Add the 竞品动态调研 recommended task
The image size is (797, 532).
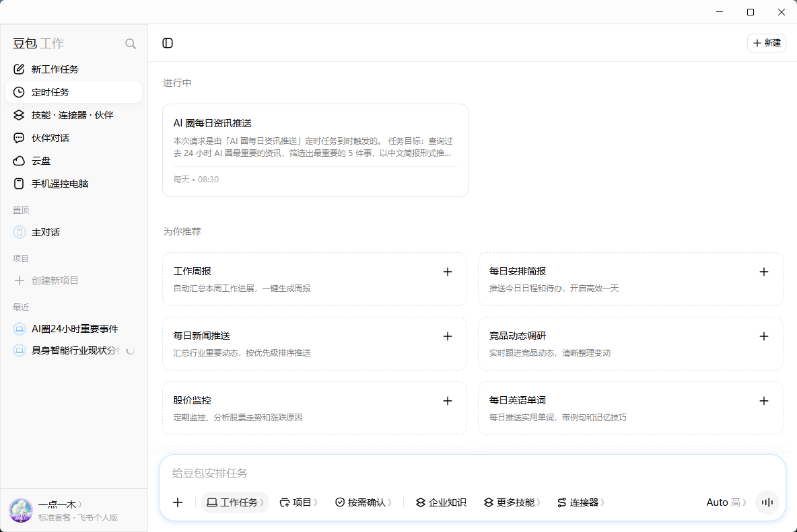(x=763, y=336)
